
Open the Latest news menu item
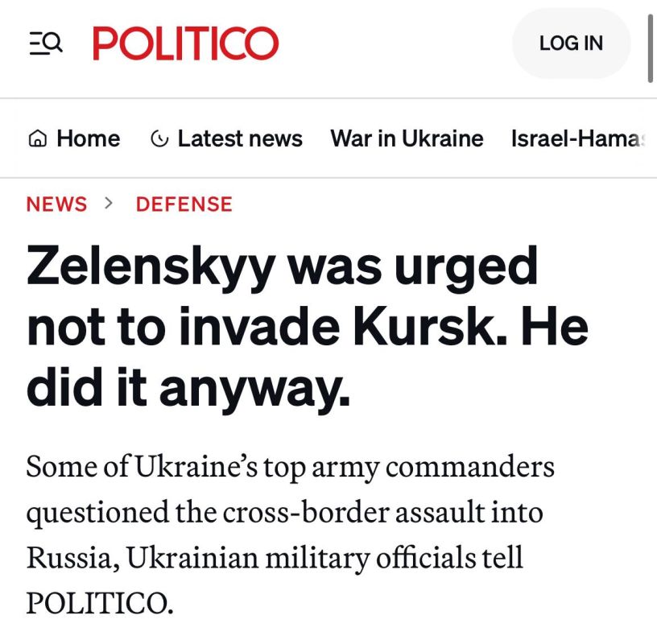pyautogui.click(x=238, y=138)
